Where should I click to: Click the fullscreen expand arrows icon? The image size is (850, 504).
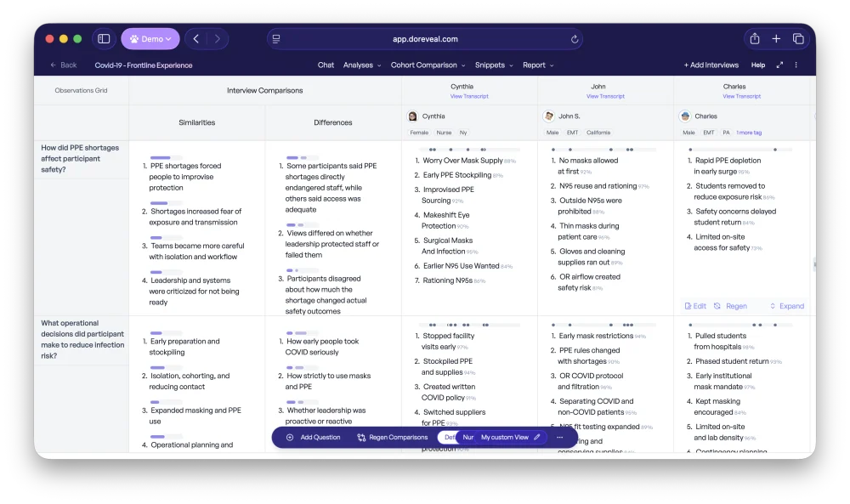click(x=779, y=65)
